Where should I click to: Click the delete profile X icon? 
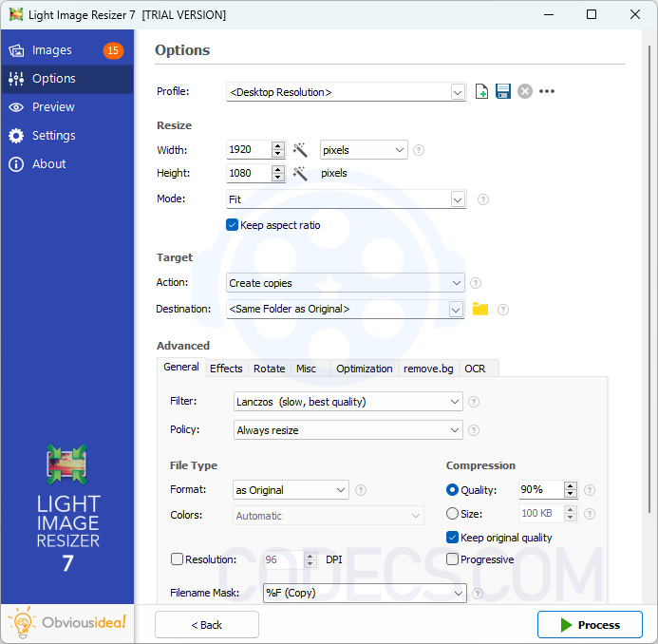524,91
